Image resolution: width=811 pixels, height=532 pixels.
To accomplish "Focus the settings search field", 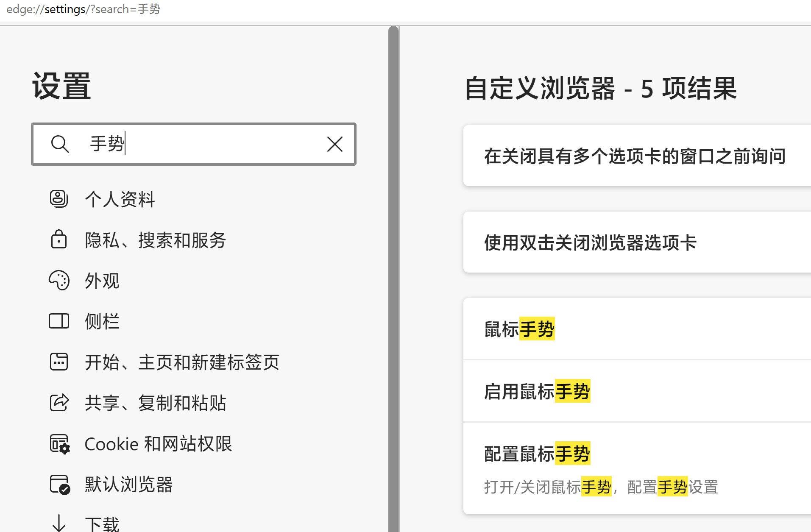I will click(194, 144).
